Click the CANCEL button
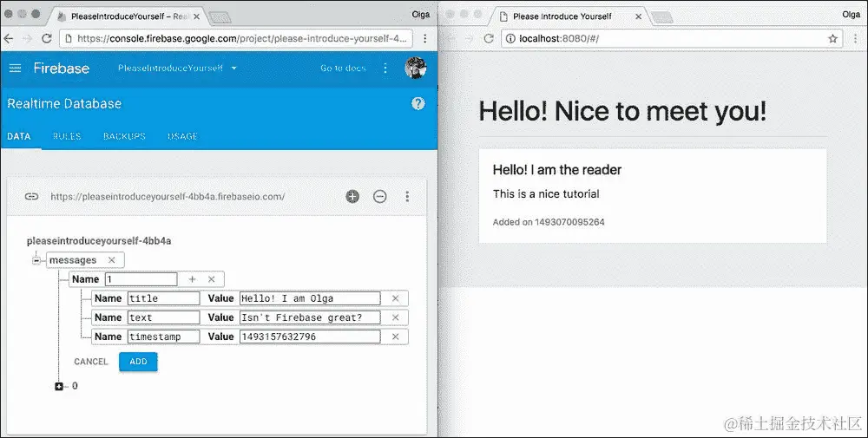 pos(91,362)
